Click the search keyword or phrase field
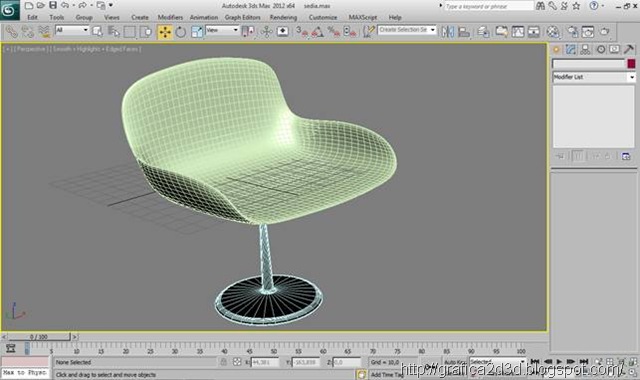This screenshot has height=380, width=640. pyautogui.click(x=489, y=6)
